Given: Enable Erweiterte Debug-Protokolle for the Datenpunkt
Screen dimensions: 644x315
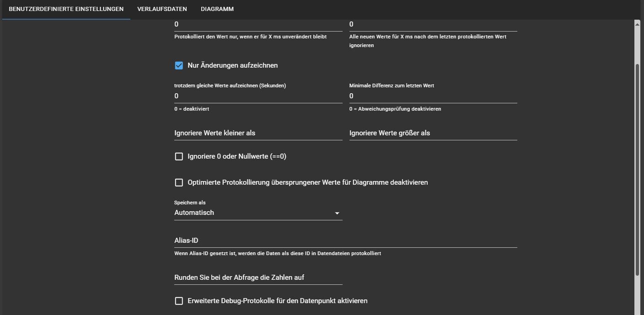Looking at the screenshot, I should click(x=179, y=301).
